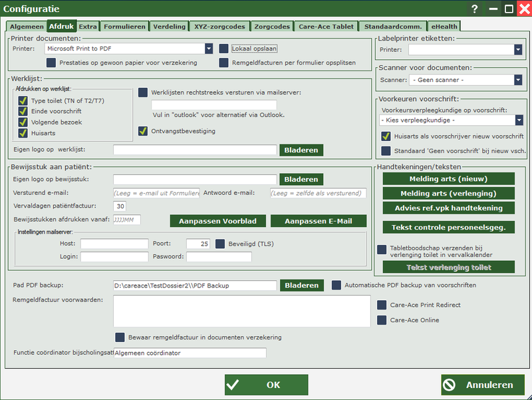Open the Extra tab
The height and width of the screenshot is (400, 532).
click(88, 27)
